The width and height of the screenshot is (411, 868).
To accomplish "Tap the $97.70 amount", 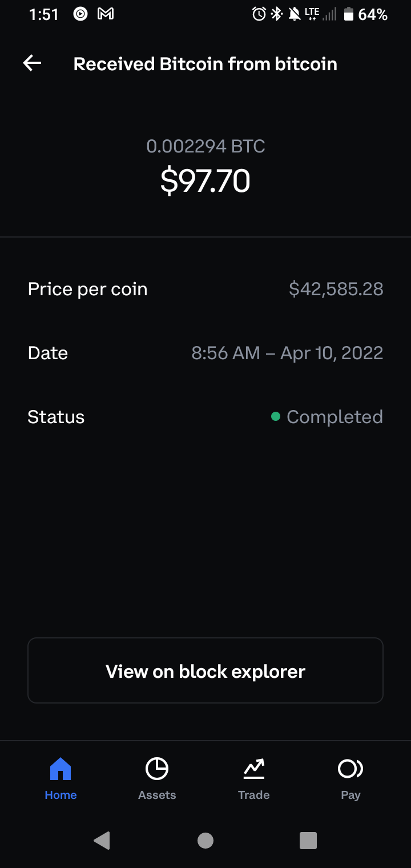I will pos(205,181).
